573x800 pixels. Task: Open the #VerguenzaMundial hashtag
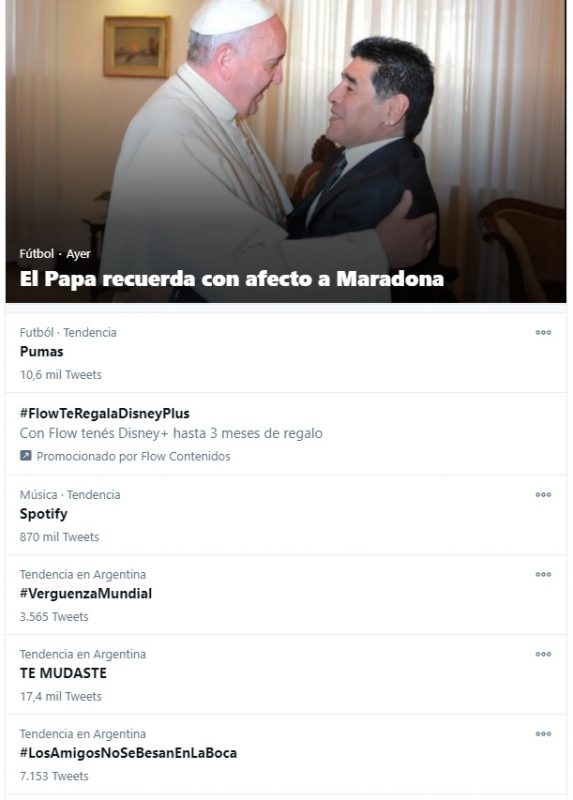pos(86,593)
